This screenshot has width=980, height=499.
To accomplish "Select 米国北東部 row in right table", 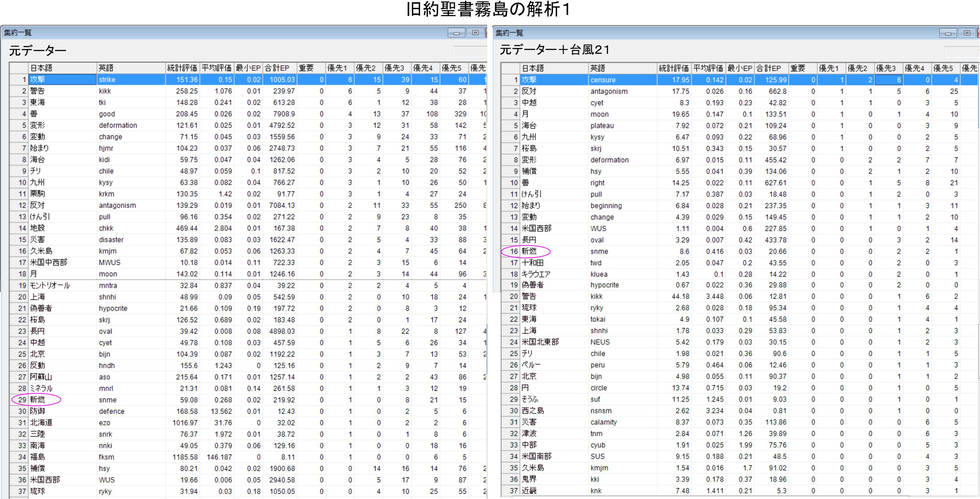I will click(540, 342).
